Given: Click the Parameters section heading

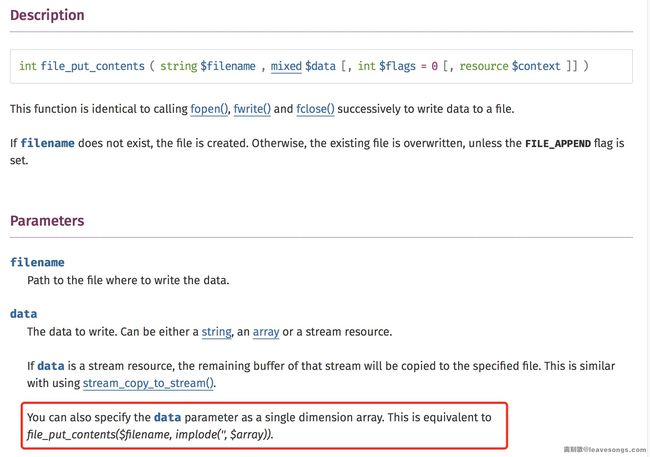Looking at the screenshot, I should [x=47, y=220].
